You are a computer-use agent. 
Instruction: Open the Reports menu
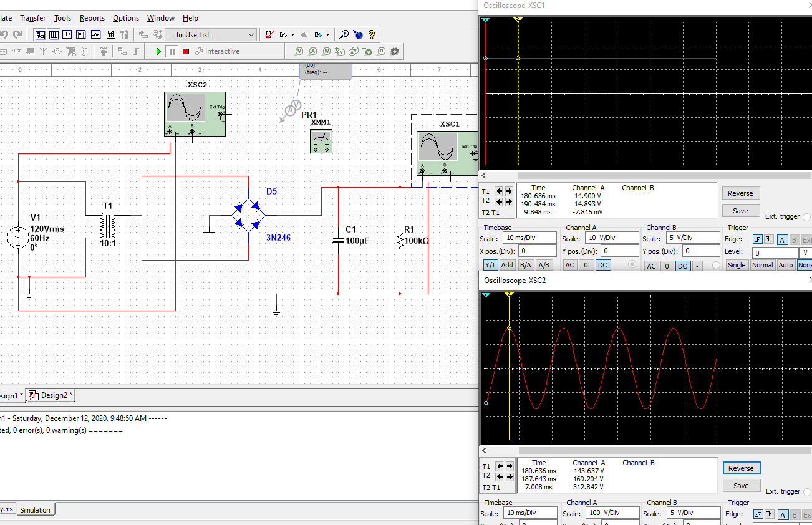coord(92,17)
